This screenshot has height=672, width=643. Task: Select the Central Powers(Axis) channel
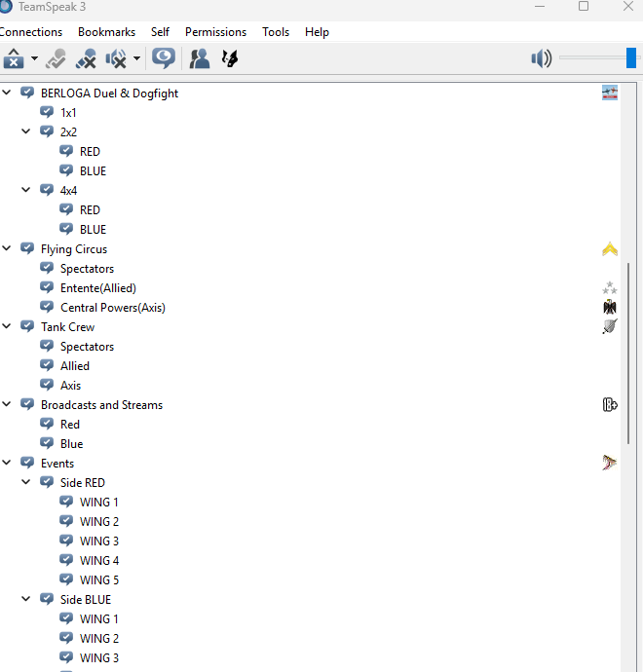113,308
